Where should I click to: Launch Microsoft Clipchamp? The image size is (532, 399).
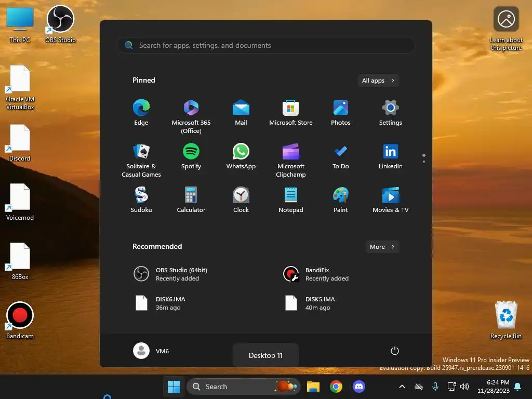point(291,160)
